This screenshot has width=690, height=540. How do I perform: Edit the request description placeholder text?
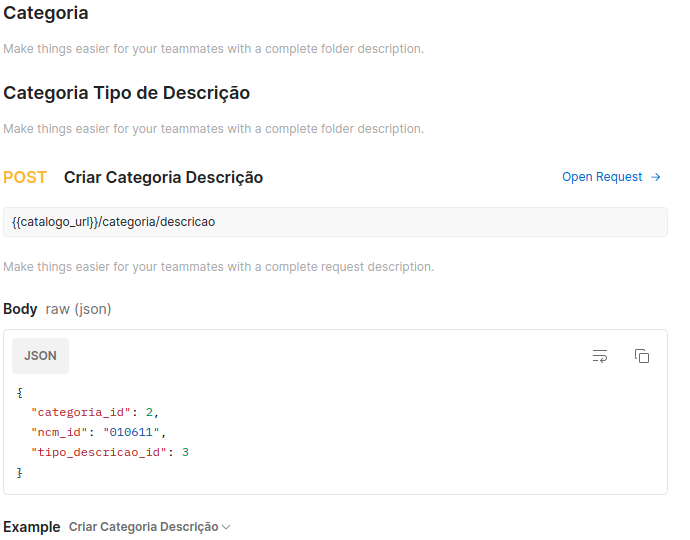pos(219,267)
